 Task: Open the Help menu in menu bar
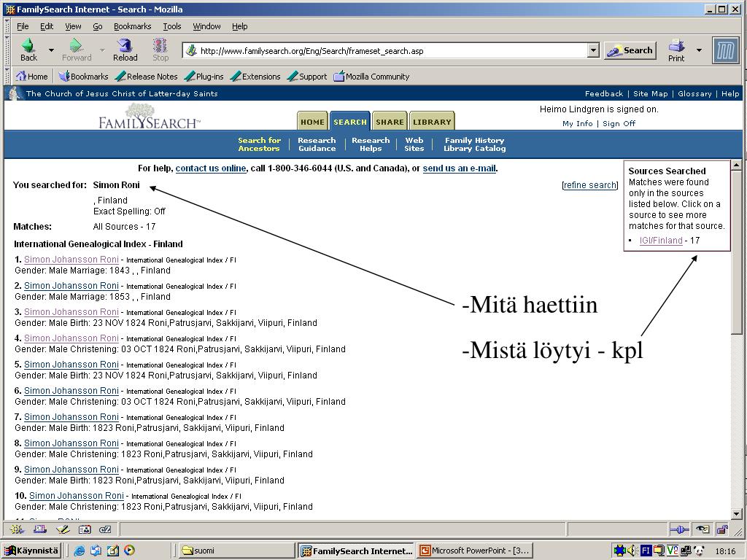239,26
